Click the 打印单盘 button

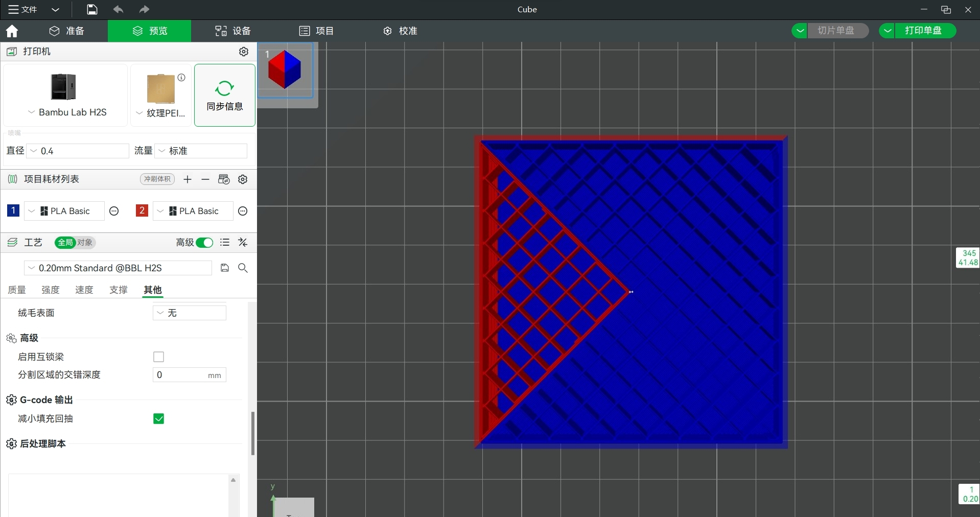925,31
